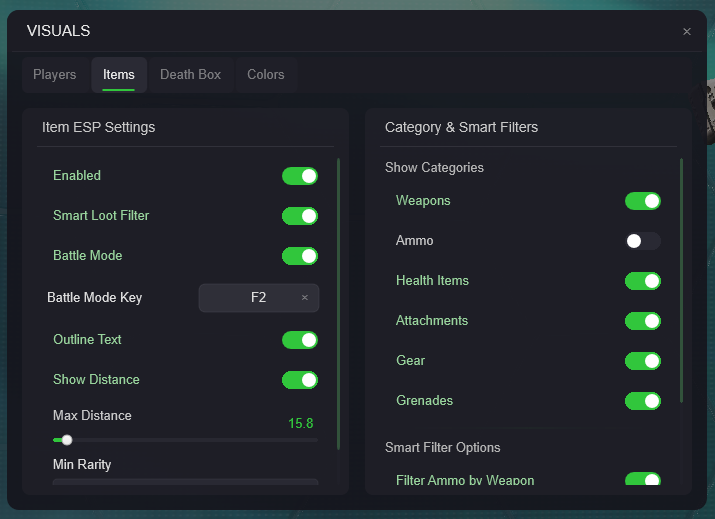Open the Death Box tab

190,75
